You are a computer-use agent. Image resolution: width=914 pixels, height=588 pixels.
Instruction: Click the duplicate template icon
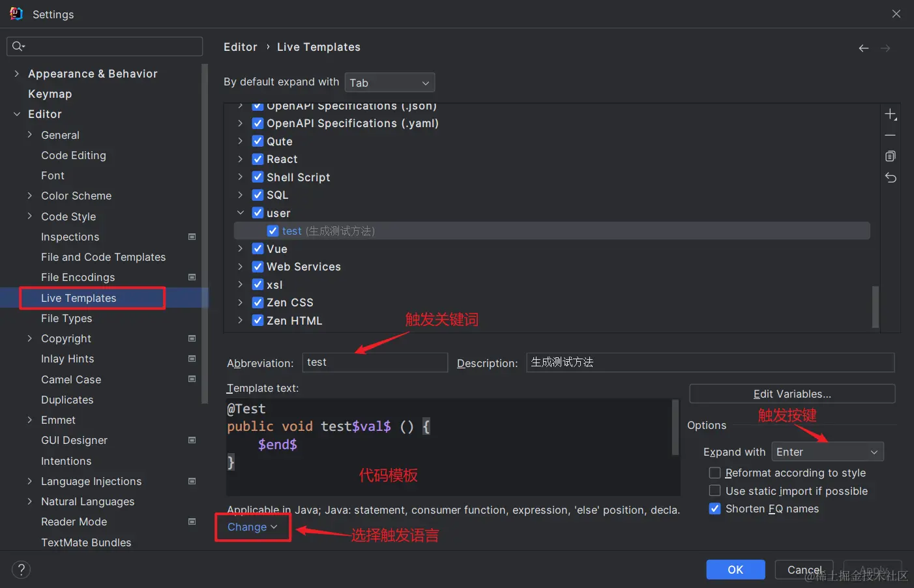coord(891,156)
